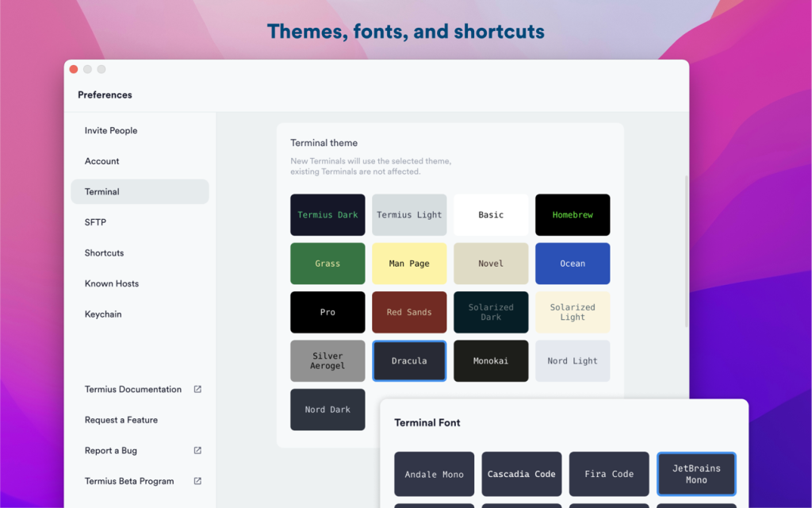Screen dimensions: 812x508
Task: Select Known Hosts in the sidebar
Action: click(112, 283)
